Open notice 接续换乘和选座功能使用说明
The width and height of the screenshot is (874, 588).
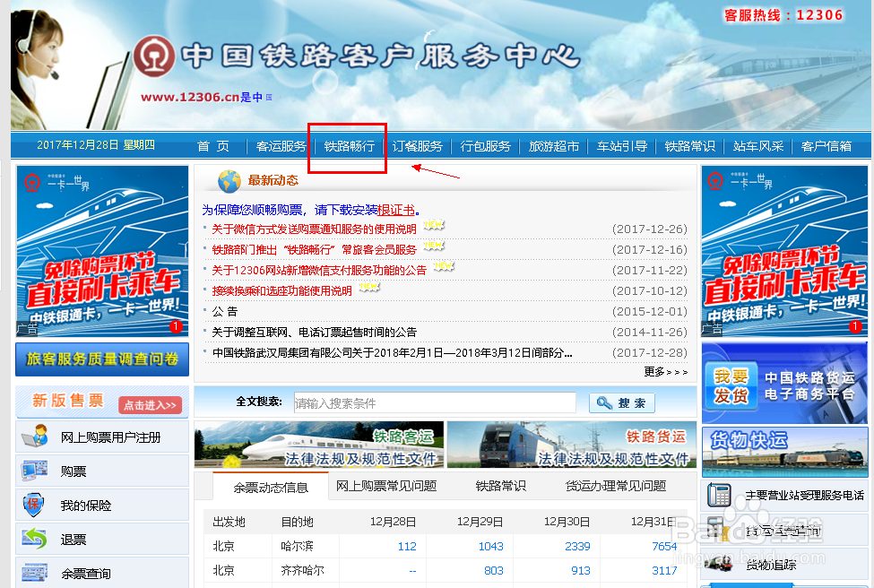point(281,291)
